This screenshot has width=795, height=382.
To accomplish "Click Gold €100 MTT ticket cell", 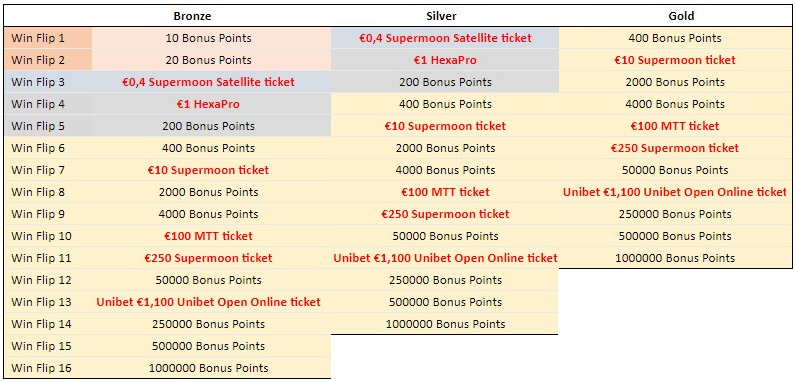I will click(x=675, y=126).
